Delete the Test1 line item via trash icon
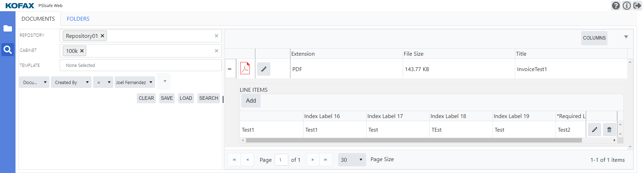 tap(609, 130)
